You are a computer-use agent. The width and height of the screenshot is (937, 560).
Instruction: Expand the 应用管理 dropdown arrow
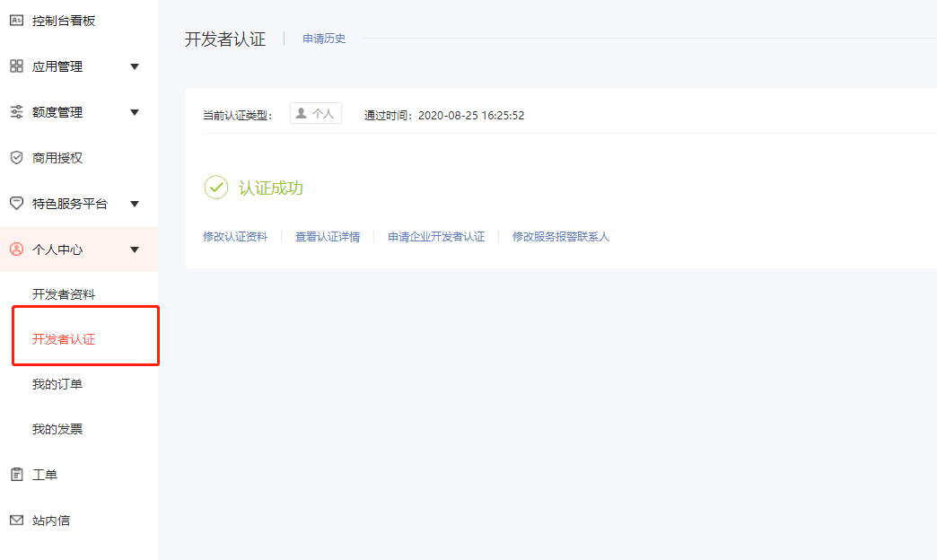pyautogui.click(x=135, y=66)
